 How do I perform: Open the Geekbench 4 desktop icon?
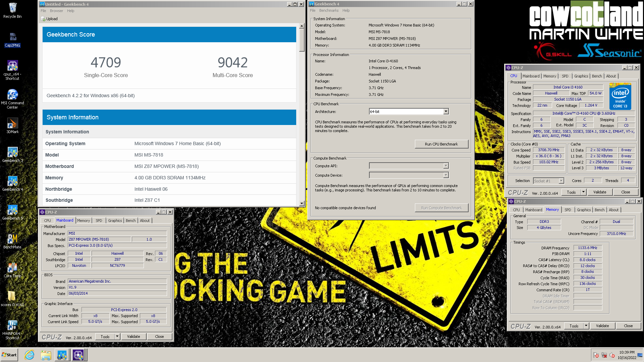click(x=12, y=183)
